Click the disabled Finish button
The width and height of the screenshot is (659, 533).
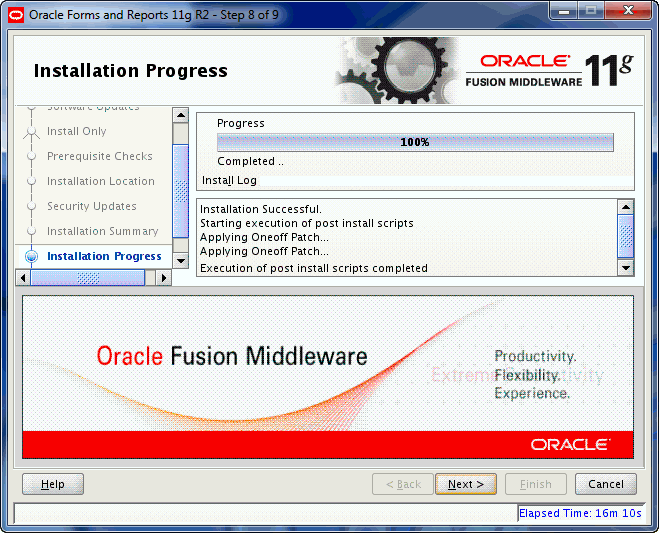click(x=536, y=484)
